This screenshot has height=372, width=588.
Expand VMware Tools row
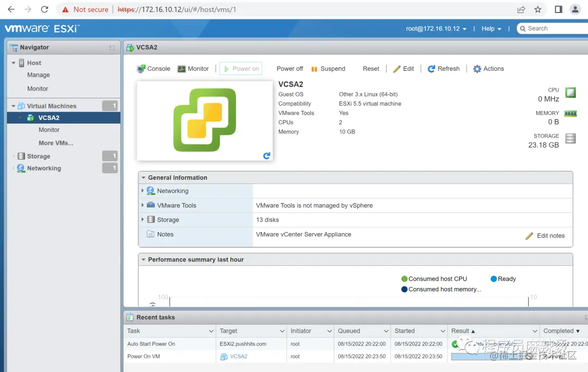click(x=143, y=205)
